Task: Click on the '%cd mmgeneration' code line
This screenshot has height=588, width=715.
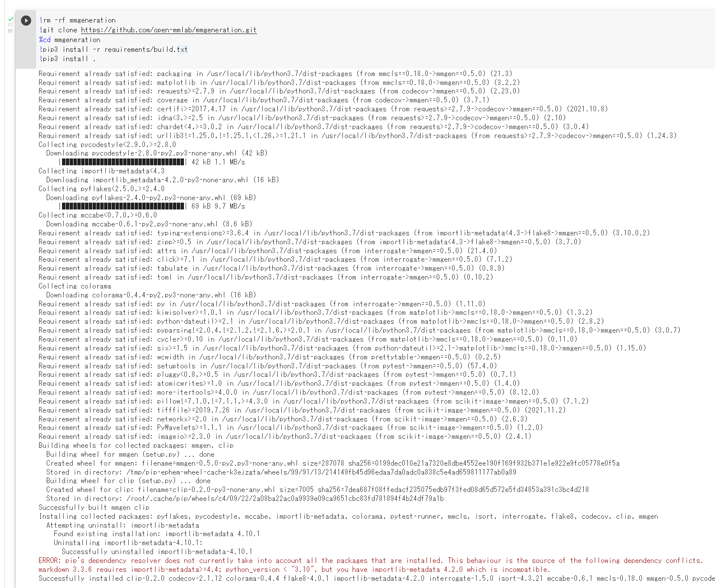Action: (x=70, y=40)
